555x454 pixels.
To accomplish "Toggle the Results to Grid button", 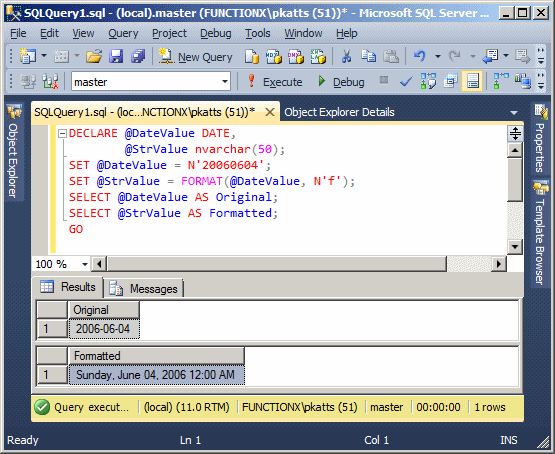I will tap(472, 81).
